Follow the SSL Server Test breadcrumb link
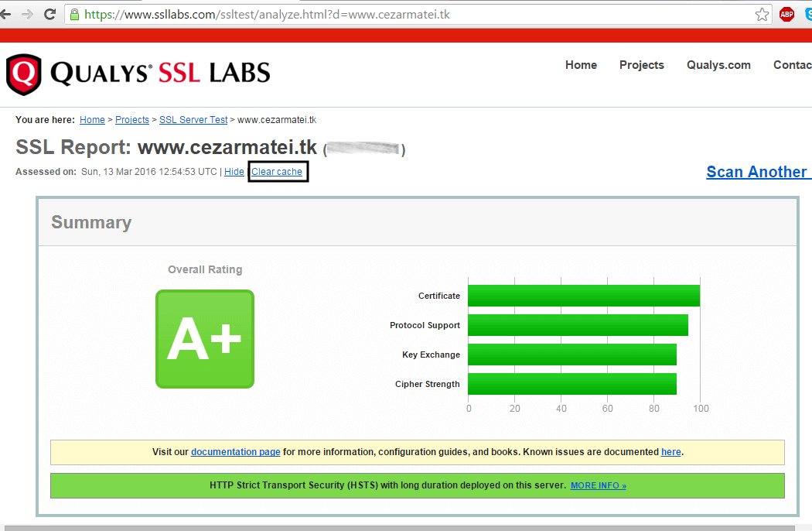 click(x=193, y=120)
